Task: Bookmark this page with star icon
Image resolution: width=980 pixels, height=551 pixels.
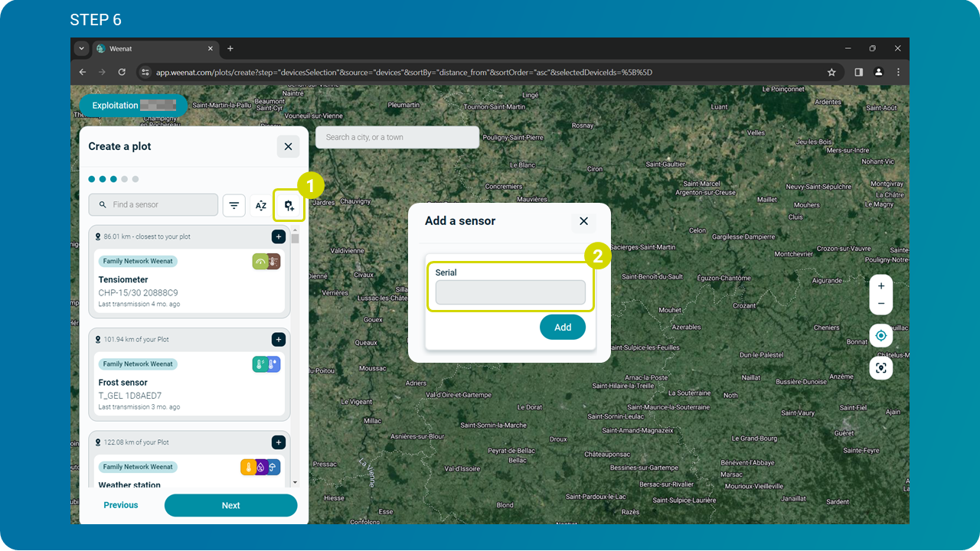Action: (831, 72)
